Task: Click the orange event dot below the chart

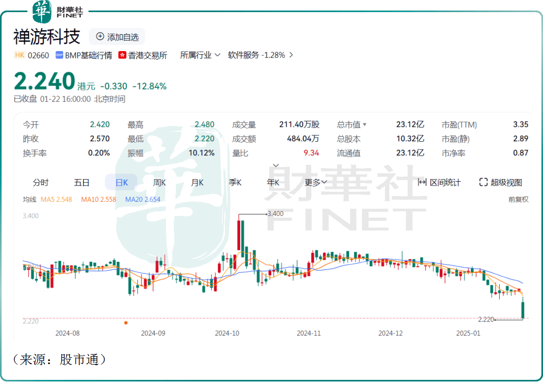Action: [126, 323]
